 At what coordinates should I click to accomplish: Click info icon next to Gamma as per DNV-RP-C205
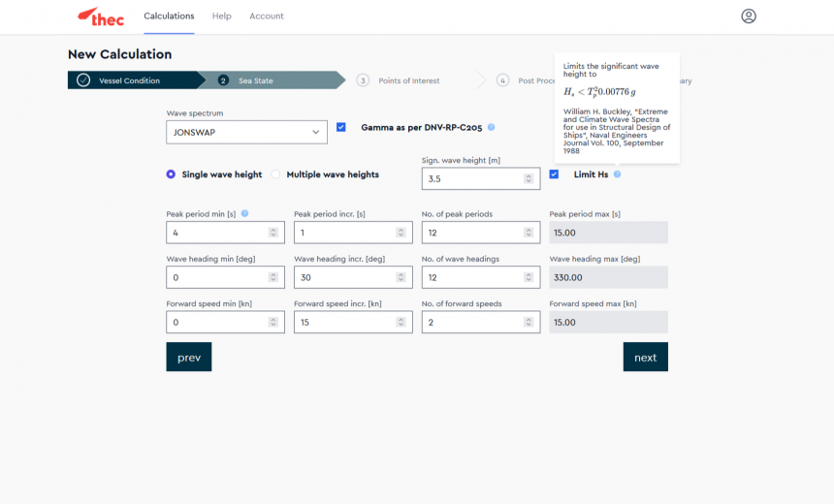coord(492,127)
